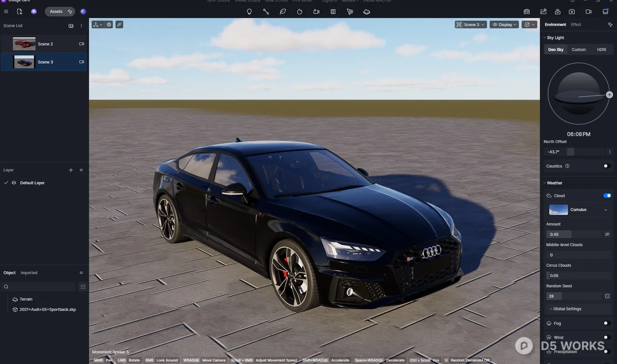Toggle the Caustics switch
The image size is (617, 364).
pyautogui.click(x=607, y=166)
